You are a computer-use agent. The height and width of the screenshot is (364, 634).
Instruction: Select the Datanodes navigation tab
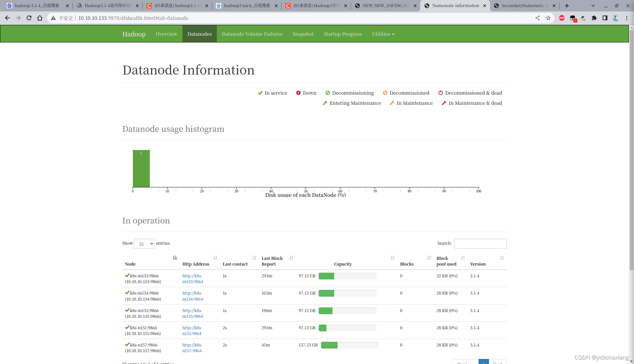(200, 34)
